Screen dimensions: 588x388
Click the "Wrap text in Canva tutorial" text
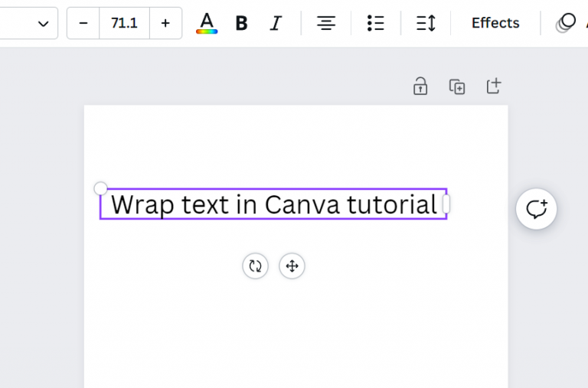coord(273,204)
